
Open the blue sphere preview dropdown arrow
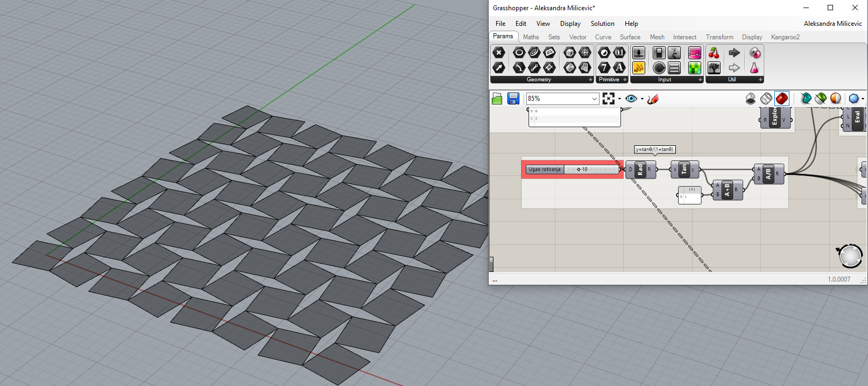click(x=863, y=99)
